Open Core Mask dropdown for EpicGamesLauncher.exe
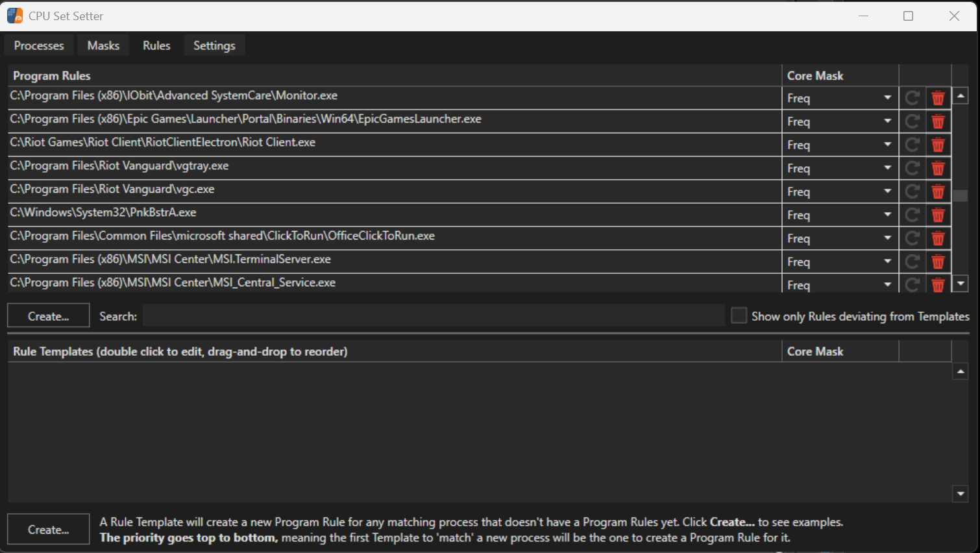The image size is (980, 553). tap(840, 121)
